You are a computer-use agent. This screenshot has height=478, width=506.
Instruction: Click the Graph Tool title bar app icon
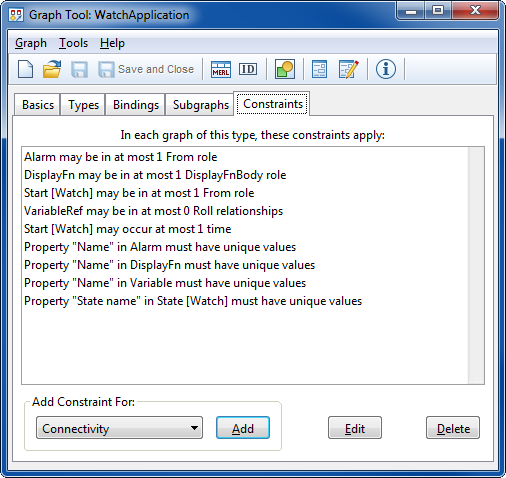tap(16, 15)
